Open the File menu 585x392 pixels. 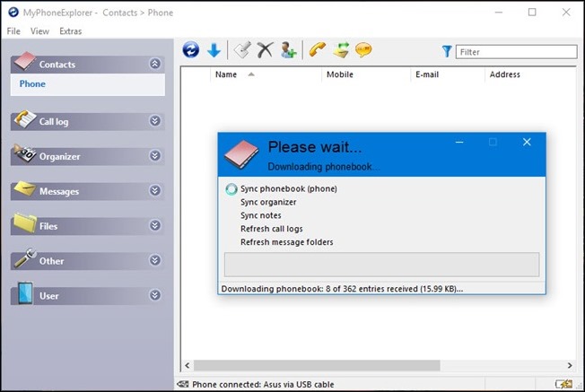pyautogui.click(x=13, y=31)
